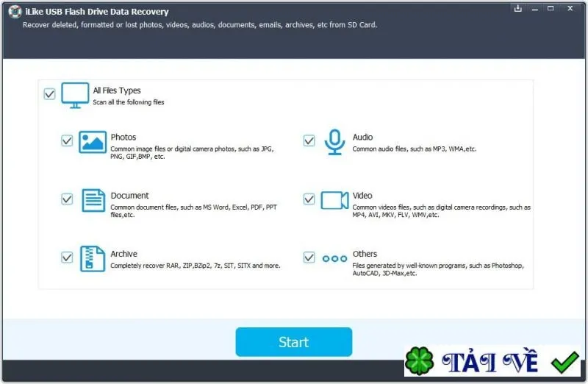This screenshot has width=588, height=384.
Task: Toggle the Video checkbox
Action: point(309,199)
